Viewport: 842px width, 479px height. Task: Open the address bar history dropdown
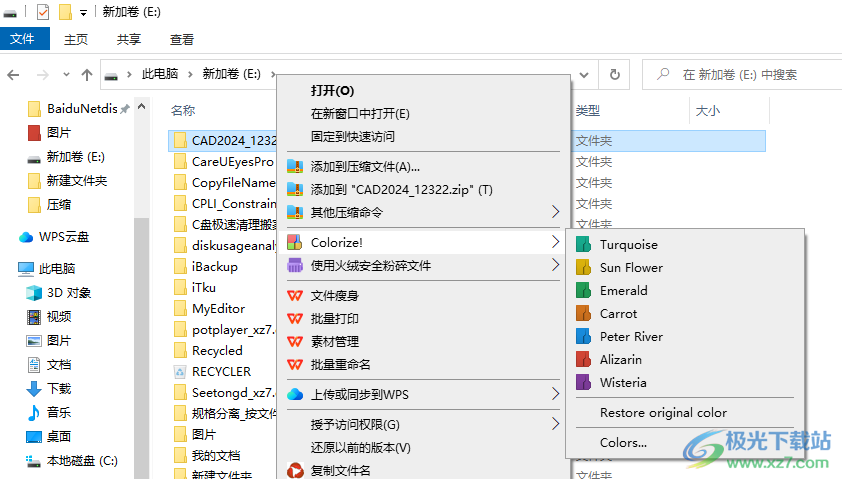pyautogui.click(x=584, y=75)
